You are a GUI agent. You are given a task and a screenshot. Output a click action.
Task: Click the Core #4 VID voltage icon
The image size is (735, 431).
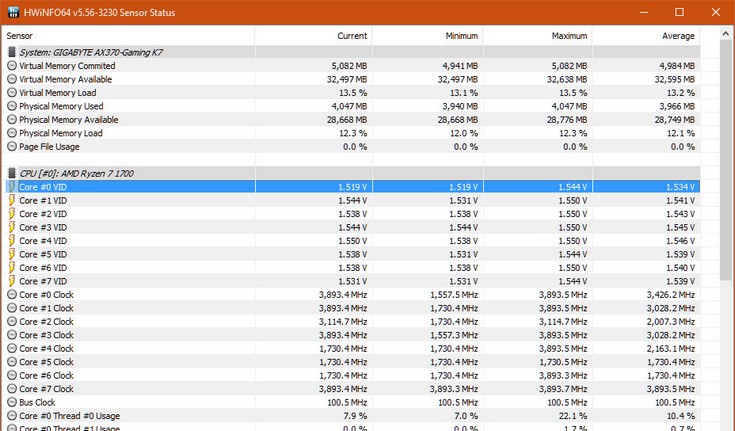(x=11, y=241)
